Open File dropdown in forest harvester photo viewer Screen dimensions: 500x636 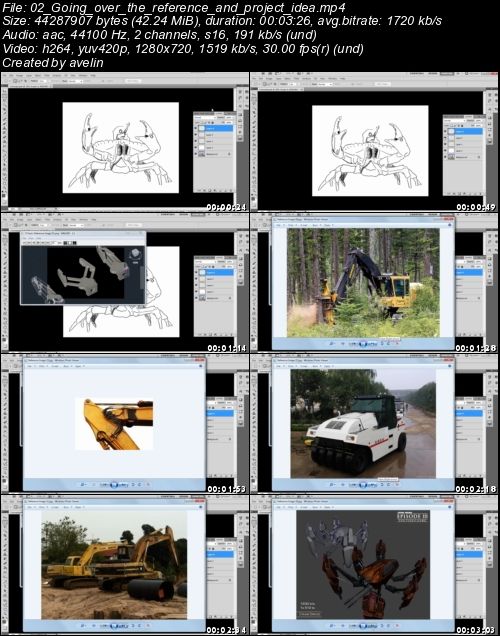[x=280, y=225]
